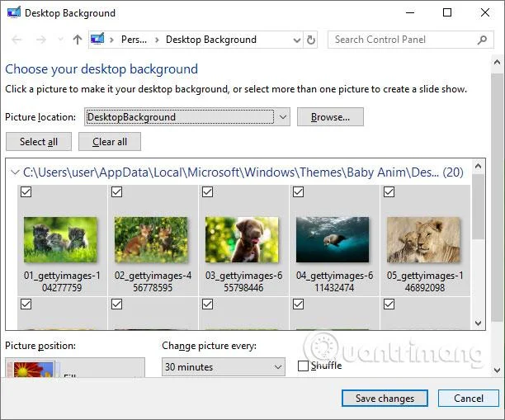
Task: Click the search magnifier icon
Action: tap(482, 40)
